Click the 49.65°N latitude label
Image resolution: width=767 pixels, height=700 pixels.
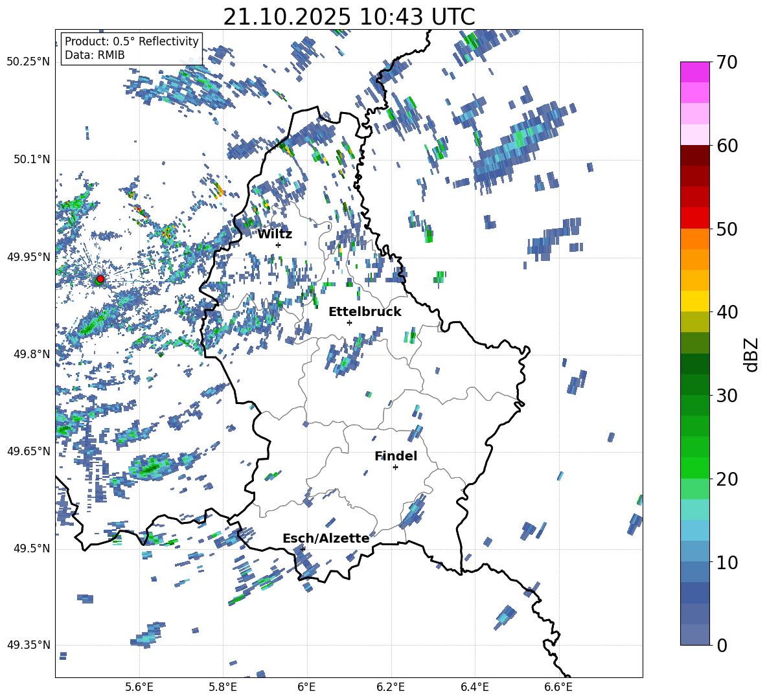[29, 451]
